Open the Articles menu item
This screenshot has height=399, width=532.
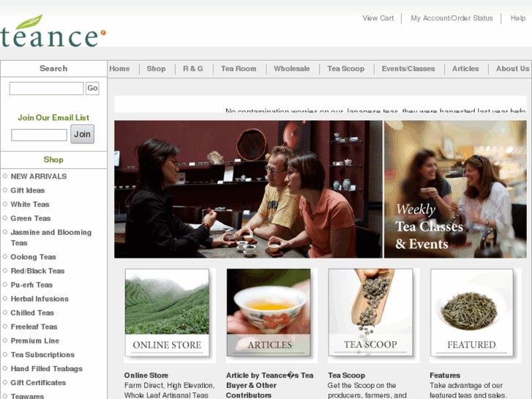pos(465,69)
